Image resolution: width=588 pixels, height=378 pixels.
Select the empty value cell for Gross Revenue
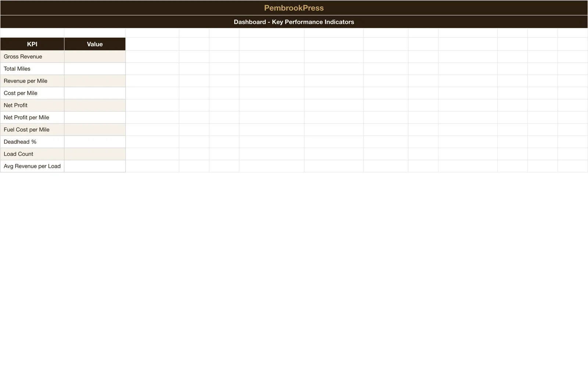tap(95, 57)
